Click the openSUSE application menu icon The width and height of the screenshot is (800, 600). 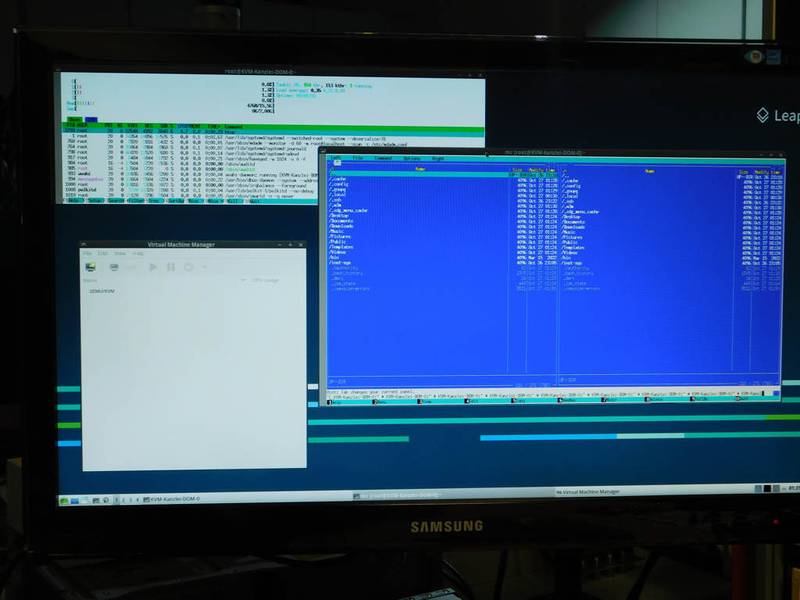point(64,500)
